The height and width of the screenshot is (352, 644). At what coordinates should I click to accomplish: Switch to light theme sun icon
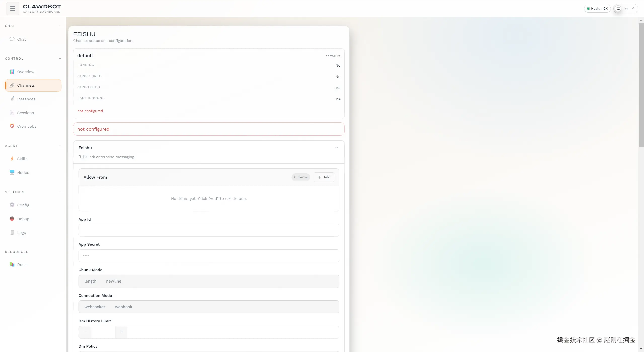click(626, 9)
